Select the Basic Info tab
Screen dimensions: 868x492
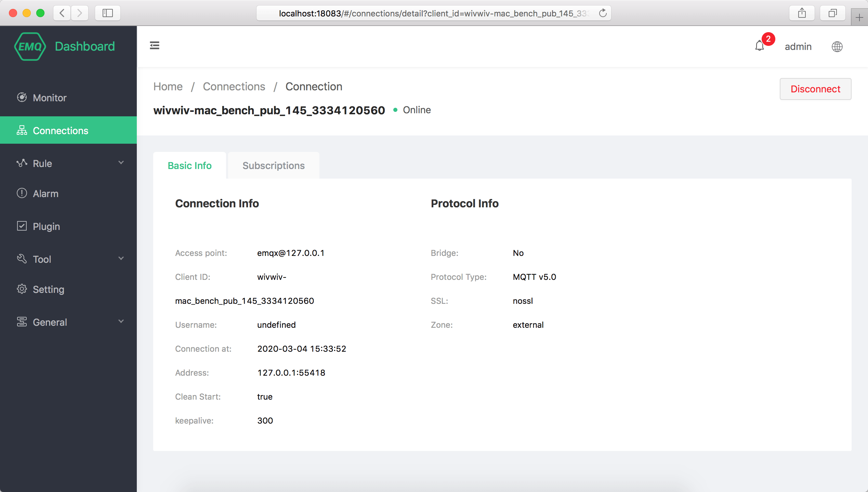pyautogui.click(x=189, y=166)
